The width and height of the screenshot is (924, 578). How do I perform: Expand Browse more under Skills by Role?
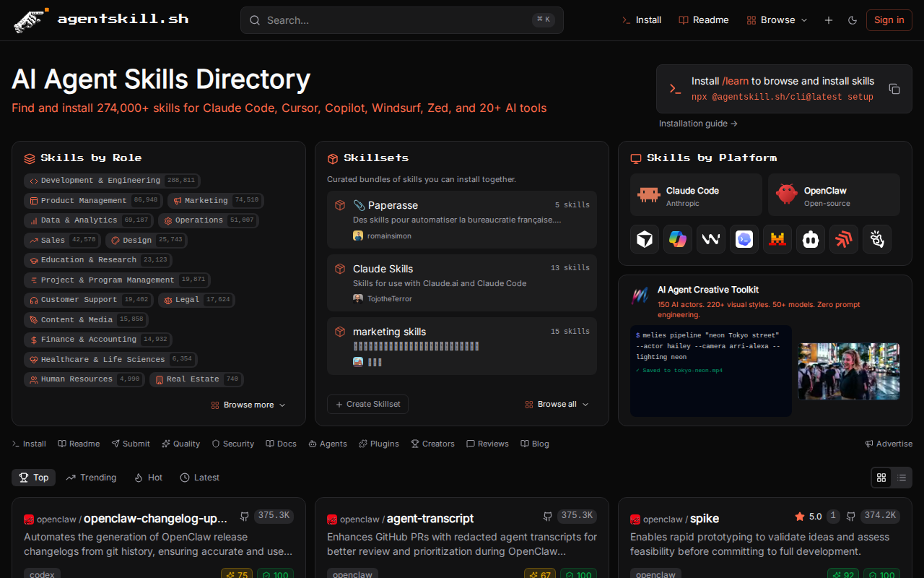[248, 405]
